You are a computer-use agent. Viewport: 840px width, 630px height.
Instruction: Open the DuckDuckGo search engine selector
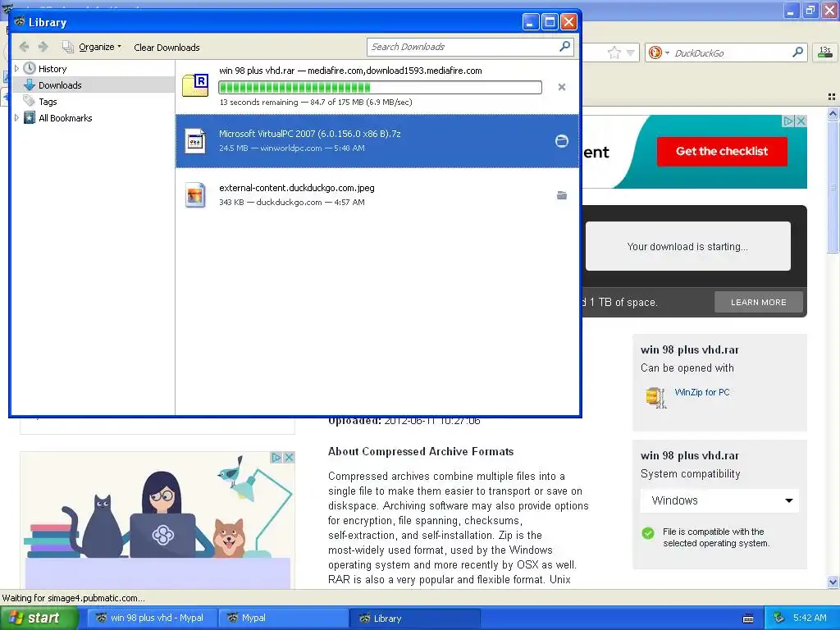coord(659,52)
